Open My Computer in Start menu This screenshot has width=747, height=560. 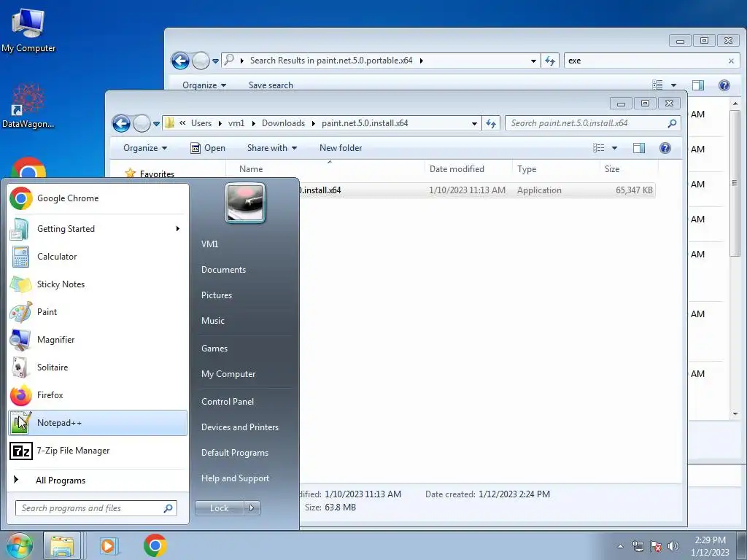[x=228, y=374]
